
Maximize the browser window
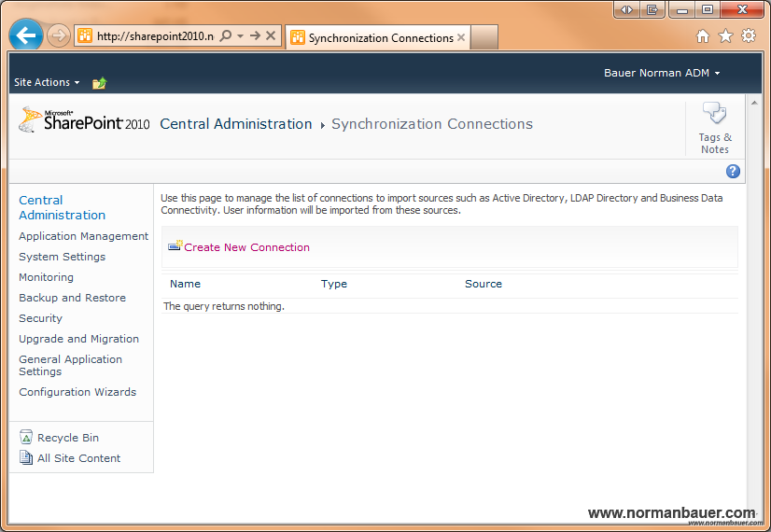708,10
